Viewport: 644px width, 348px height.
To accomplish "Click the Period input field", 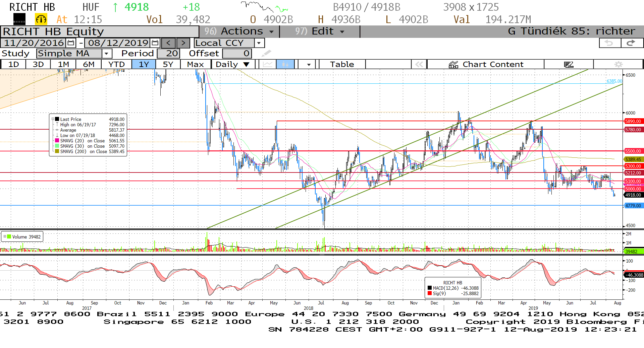I will coord(168,54).
